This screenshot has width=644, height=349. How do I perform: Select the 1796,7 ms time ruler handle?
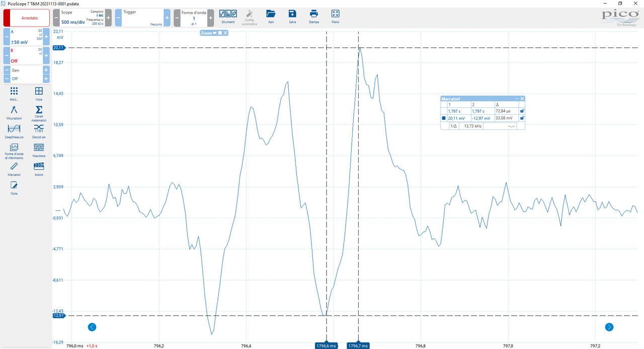358,345
